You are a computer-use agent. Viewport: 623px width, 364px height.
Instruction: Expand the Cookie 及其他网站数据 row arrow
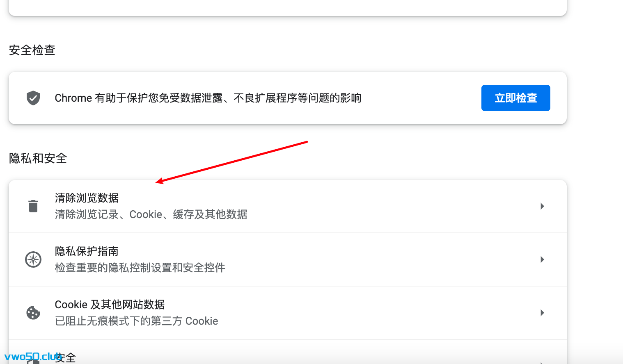pyautogui.click(x=542, y=313)
